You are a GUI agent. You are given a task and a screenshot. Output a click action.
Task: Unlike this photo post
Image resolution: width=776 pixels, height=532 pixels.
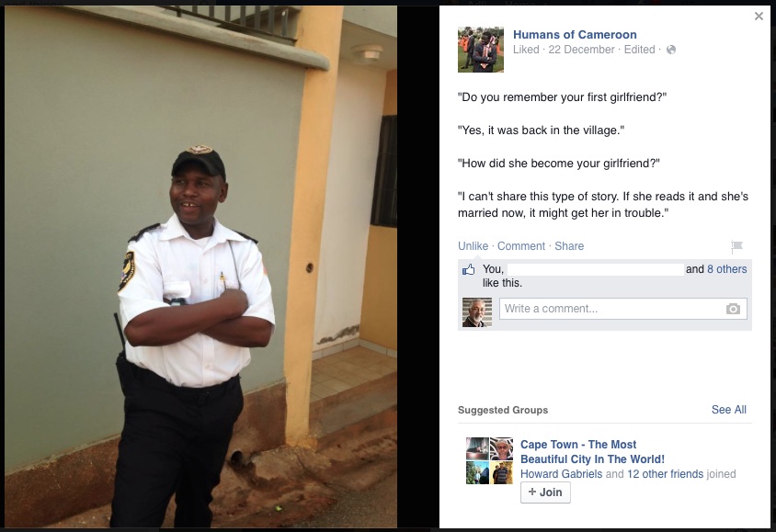coord(473,246)
